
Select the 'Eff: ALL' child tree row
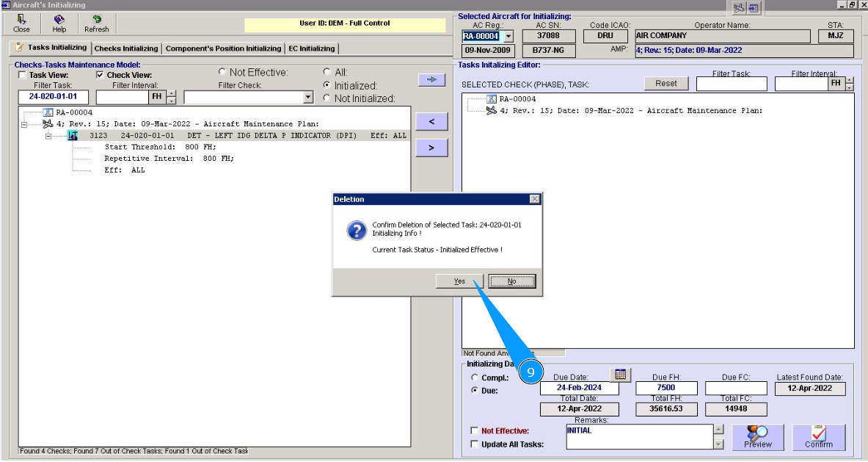(x=125, y=170)
